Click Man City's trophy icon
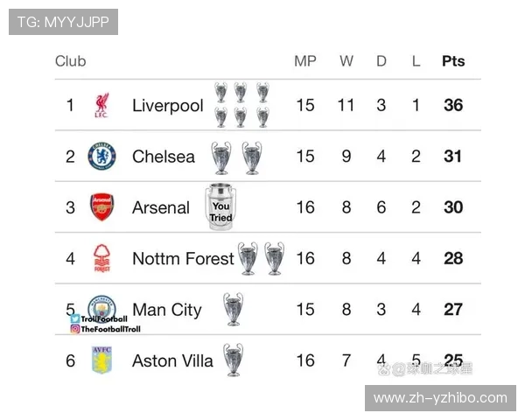The width and height of the screenshot is (525, 420). [233, 308]
